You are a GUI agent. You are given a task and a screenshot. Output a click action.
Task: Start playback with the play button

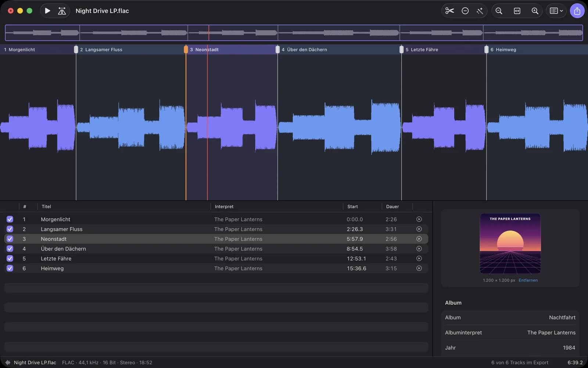pyautogui.click(x=47, y=11)
